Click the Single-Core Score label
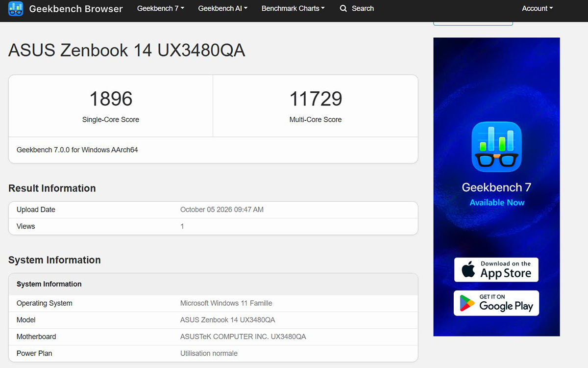Screen dimensions: 588x368 click(111, 119)
